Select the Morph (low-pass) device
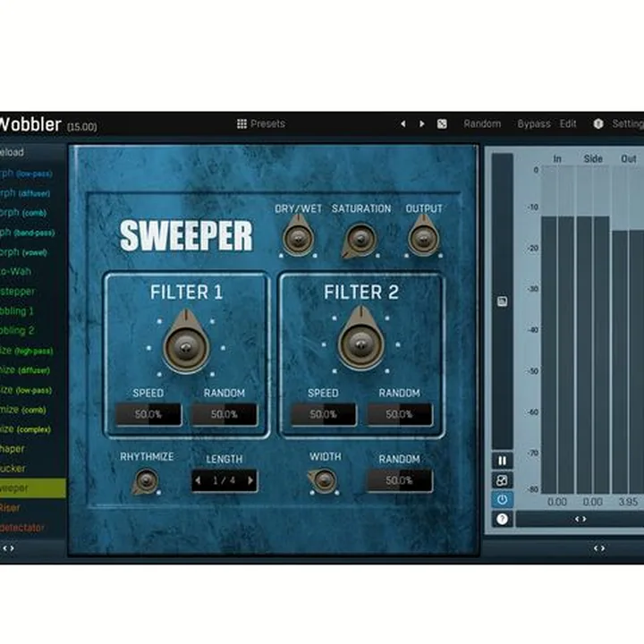This screenshot has width=644, height=644. [x=33, y=174]
